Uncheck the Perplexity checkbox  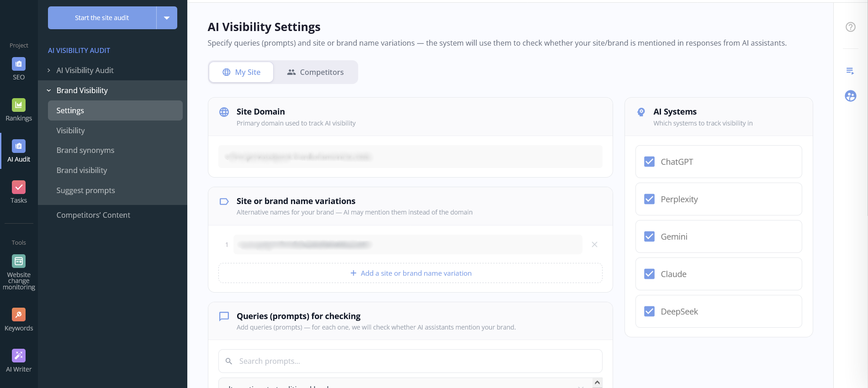[x=649, y=199]
